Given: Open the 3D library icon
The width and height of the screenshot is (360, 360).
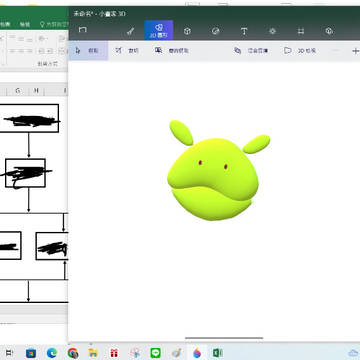Looking at the screenshot, I should tap(329, 31).
